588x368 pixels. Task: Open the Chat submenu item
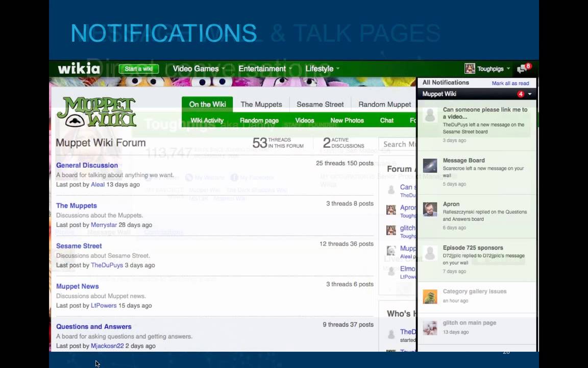(x=386, y=121)
